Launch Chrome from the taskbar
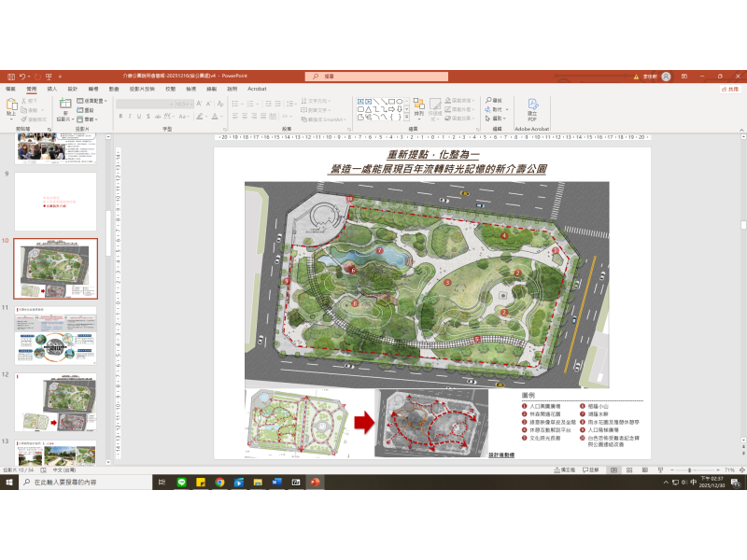Image resolution: width=747 pixels, height=560 pixels. [219, 483]
